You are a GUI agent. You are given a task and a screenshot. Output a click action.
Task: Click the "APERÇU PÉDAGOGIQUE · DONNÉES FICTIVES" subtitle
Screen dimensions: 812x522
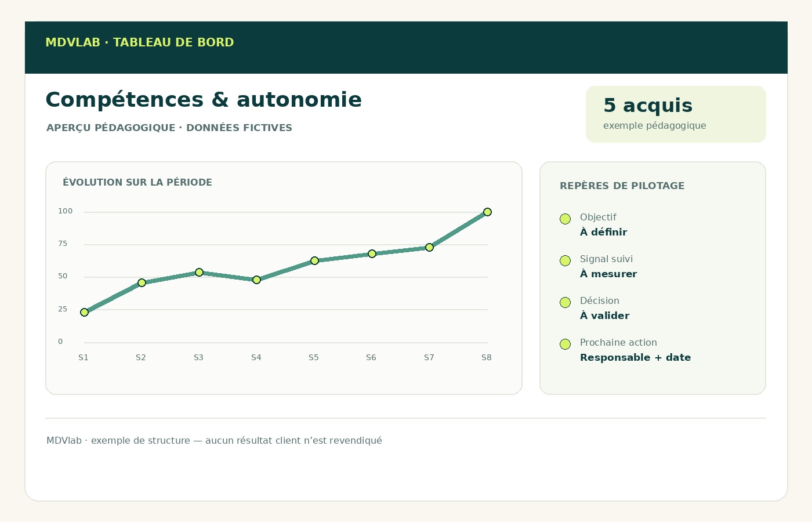(169, 128)
